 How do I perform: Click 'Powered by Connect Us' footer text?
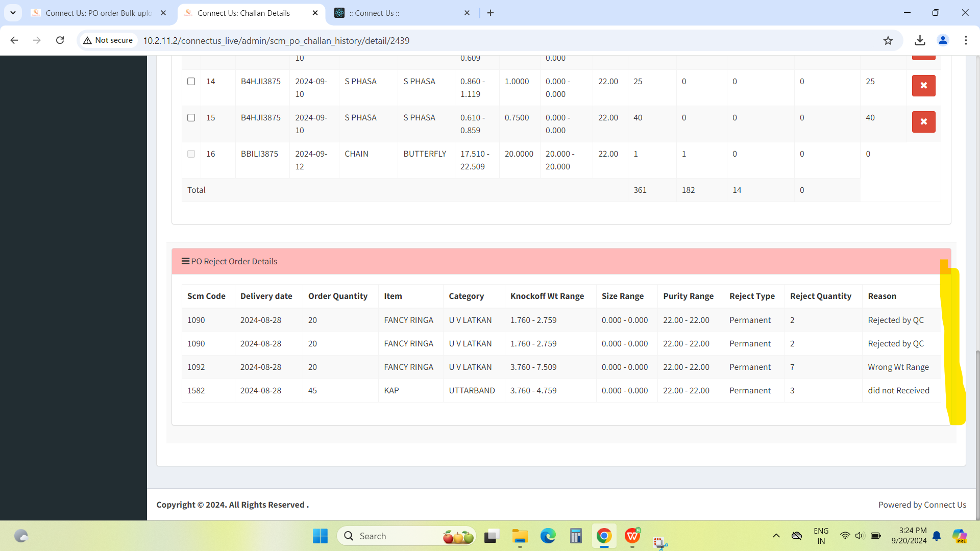(x=922, y=505)
